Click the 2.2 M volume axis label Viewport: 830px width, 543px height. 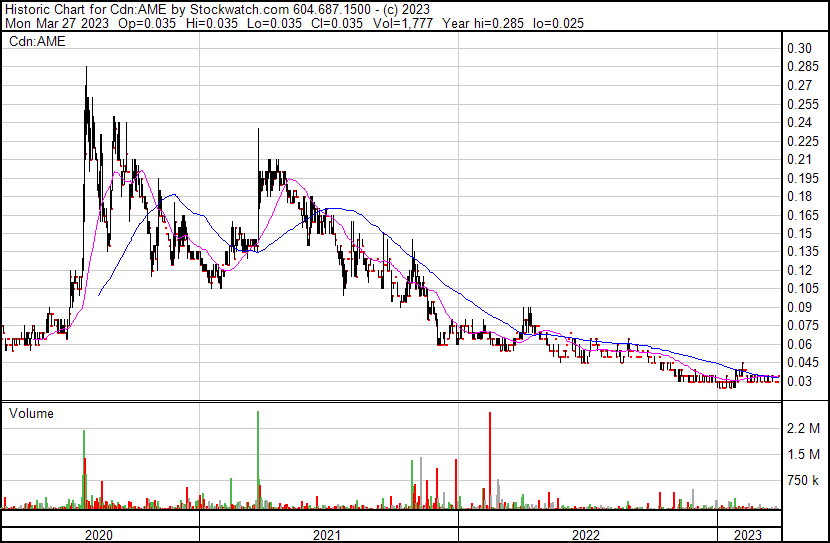803,428
